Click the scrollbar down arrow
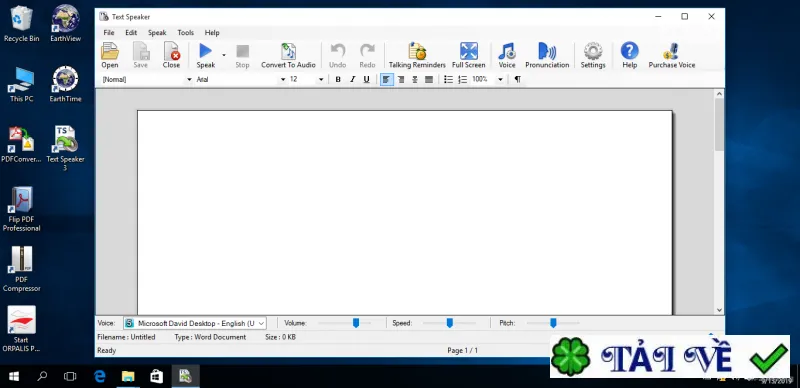 click(719, 310)
